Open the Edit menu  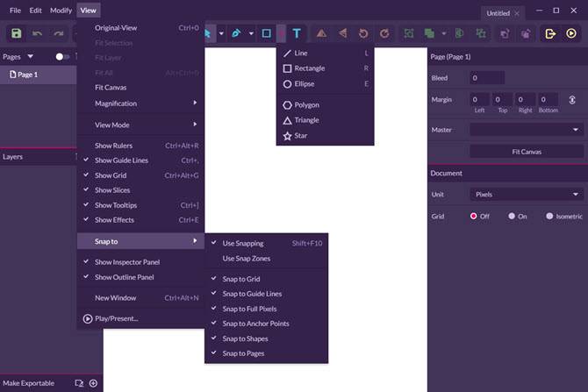[36, 11]
